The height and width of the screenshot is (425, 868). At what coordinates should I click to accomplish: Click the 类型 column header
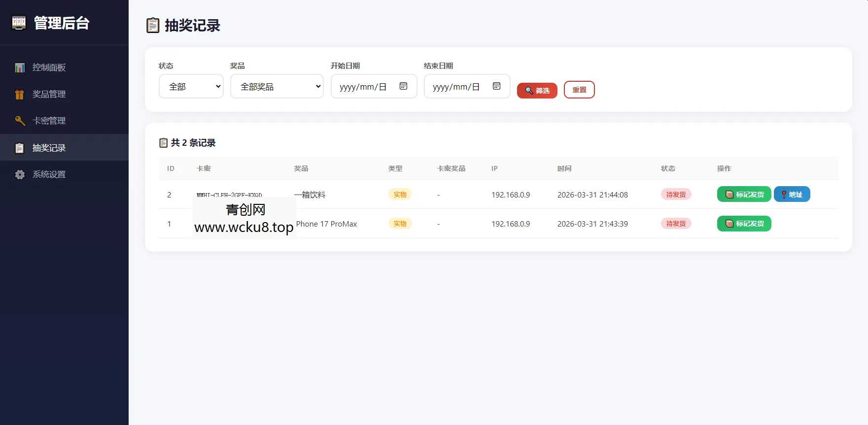click(x=395, y=168)
